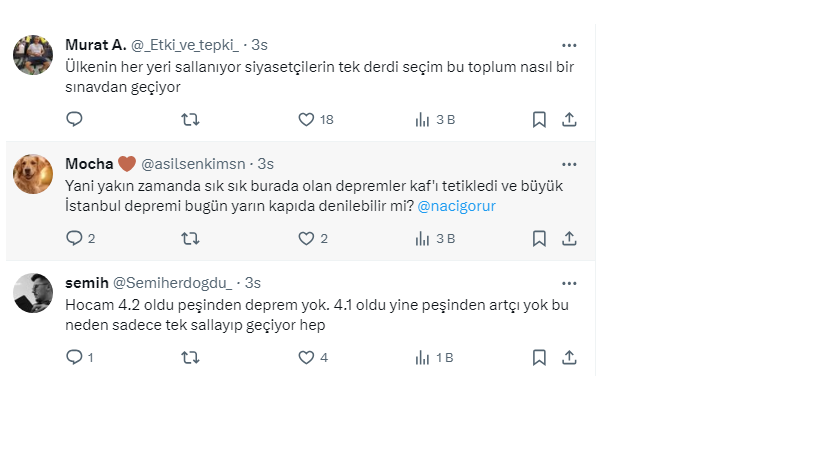
Task: Open the @nacigorur mention link
Action: click(456, 207)
